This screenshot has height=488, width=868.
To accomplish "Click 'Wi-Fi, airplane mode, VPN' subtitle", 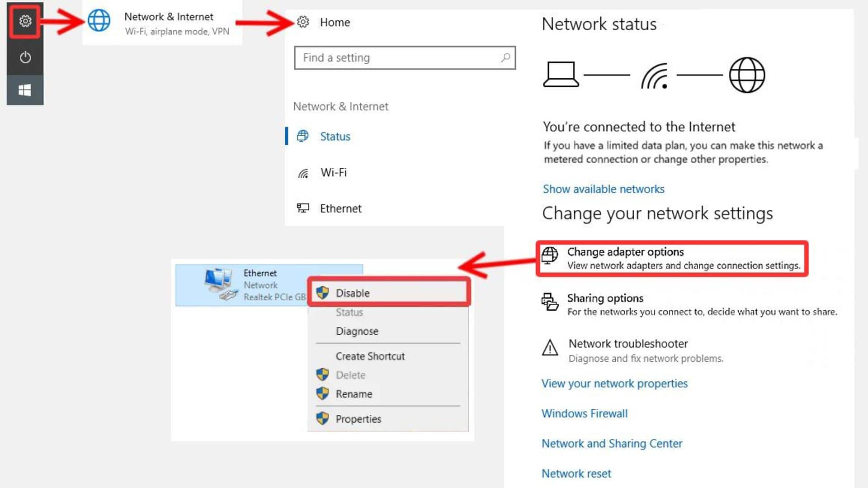I will pyautogui.click(x=177, y=31).
